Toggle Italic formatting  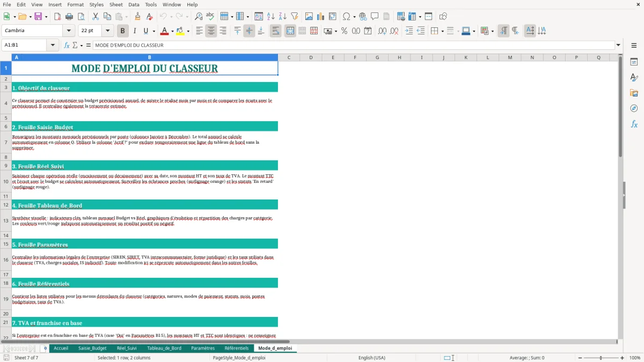(134, 31)
